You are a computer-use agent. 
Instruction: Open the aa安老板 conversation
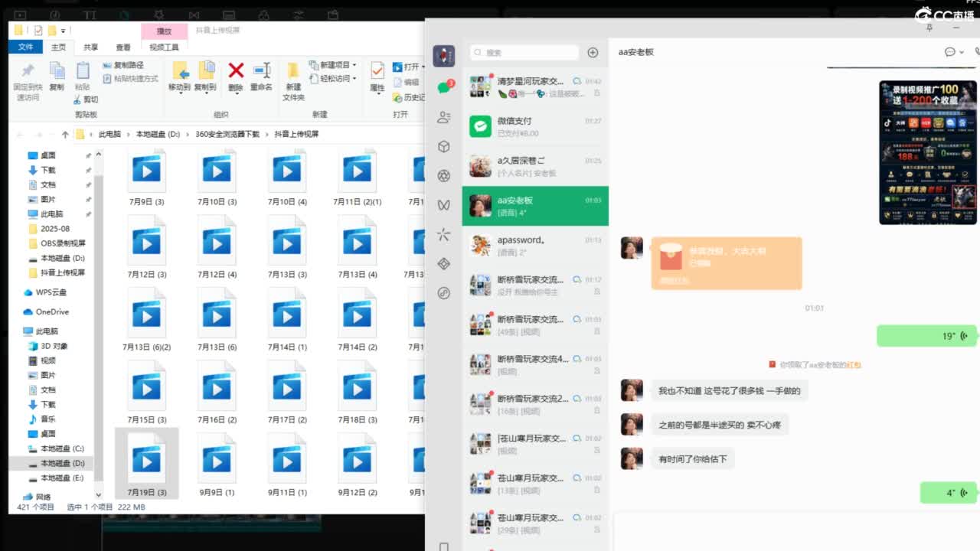535,206
